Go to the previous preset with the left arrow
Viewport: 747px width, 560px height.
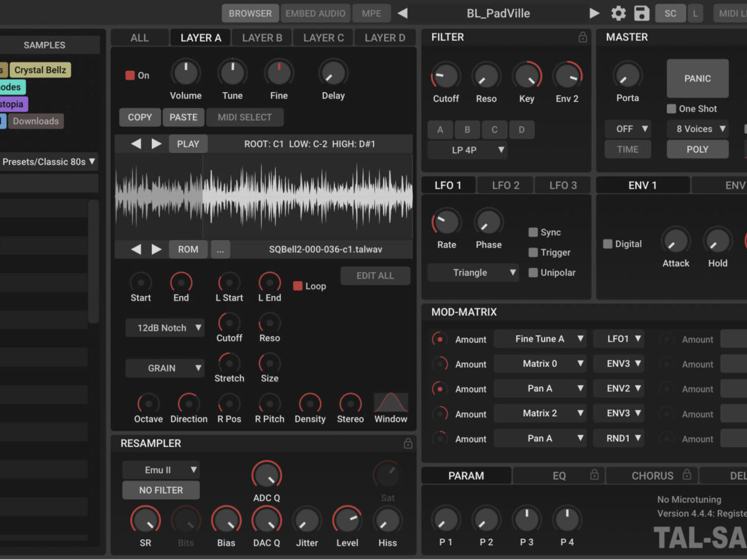coord(402,13)
